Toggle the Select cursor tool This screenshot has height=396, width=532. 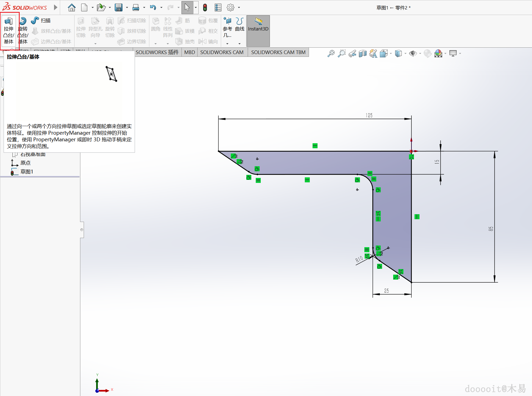[187, 8]
